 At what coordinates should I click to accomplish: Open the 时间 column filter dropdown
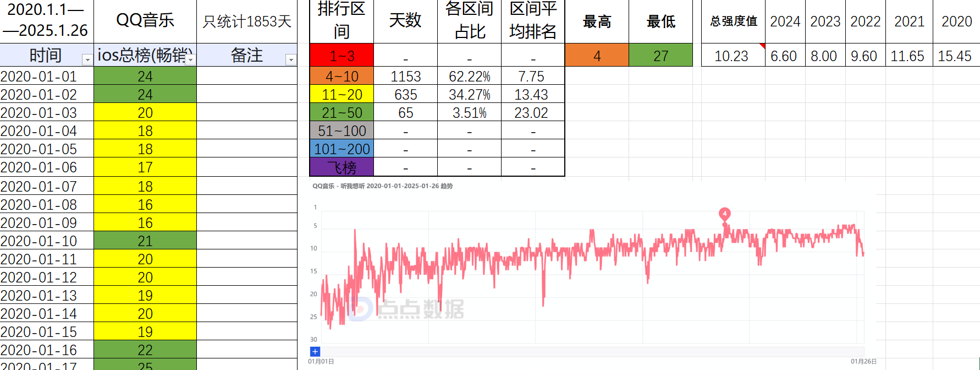point(87,59)
